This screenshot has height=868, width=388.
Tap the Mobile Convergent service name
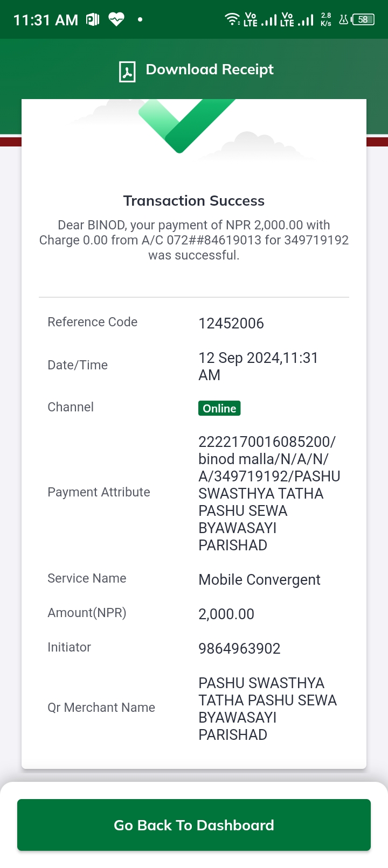pos(259,579)
